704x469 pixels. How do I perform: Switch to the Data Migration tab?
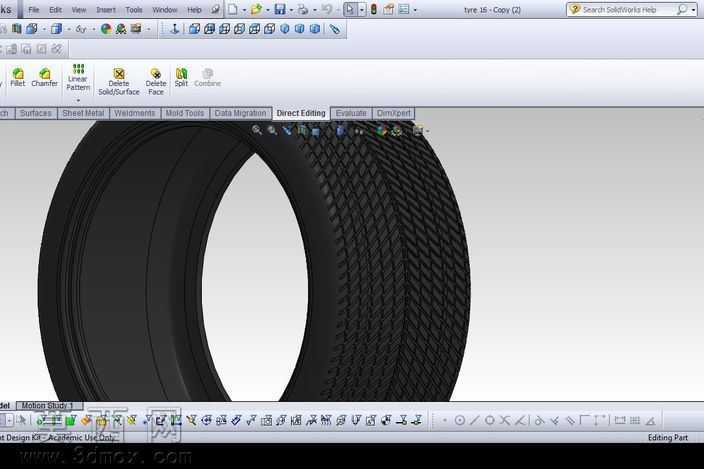tap(240, 113)
